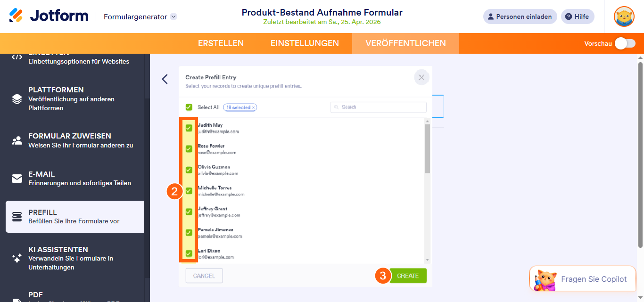Select the Formular zuweisen people icon
644x302 pixels.
click(x=17, y=140)
